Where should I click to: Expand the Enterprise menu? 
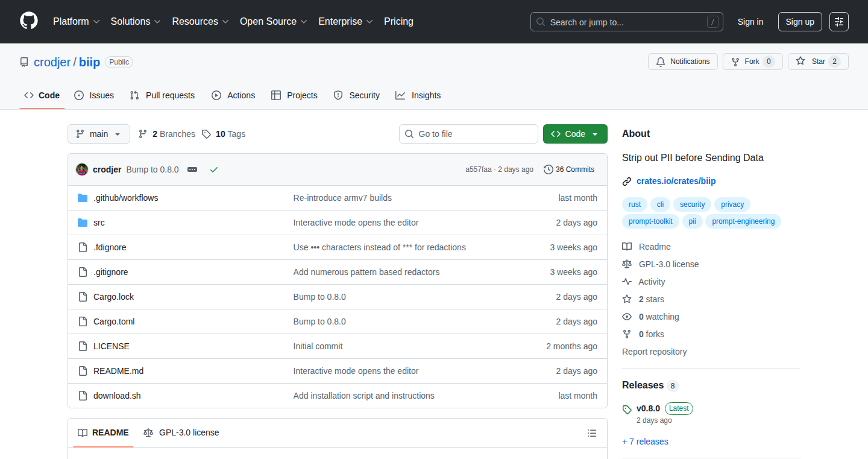point(346,22)
